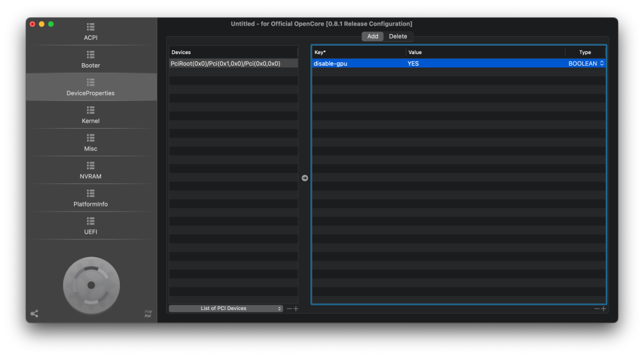
Task: Click the YES value cell
Action: tap(485, 63)
